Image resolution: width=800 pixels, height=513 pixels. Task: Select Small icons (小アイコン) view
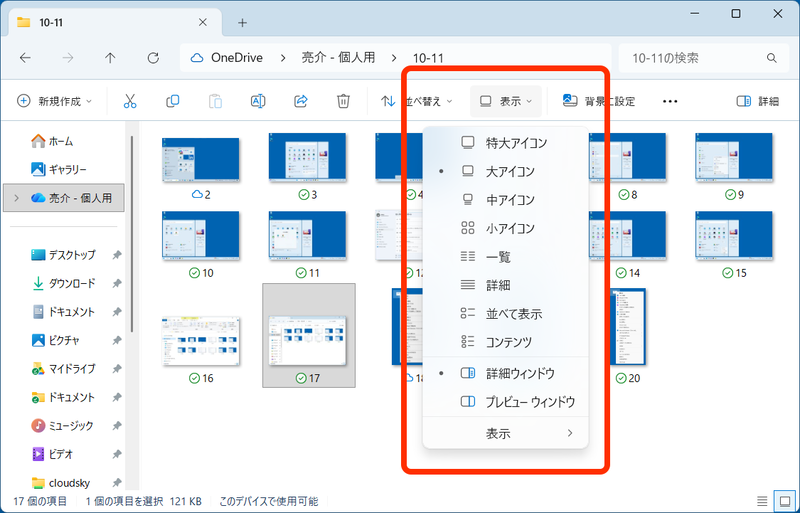[x=506, y=228]
